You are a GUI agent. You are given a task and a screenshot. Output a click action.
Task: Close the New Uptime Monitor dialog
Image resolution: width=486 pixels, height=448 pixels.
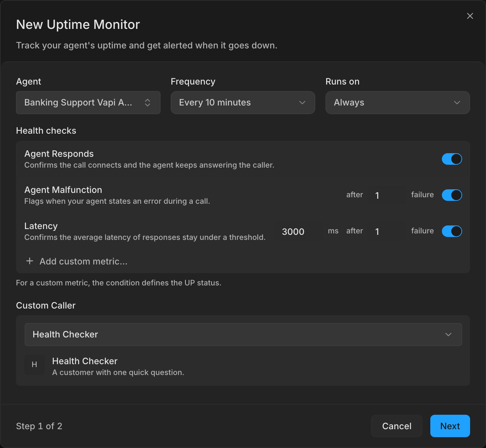(470, 16)
